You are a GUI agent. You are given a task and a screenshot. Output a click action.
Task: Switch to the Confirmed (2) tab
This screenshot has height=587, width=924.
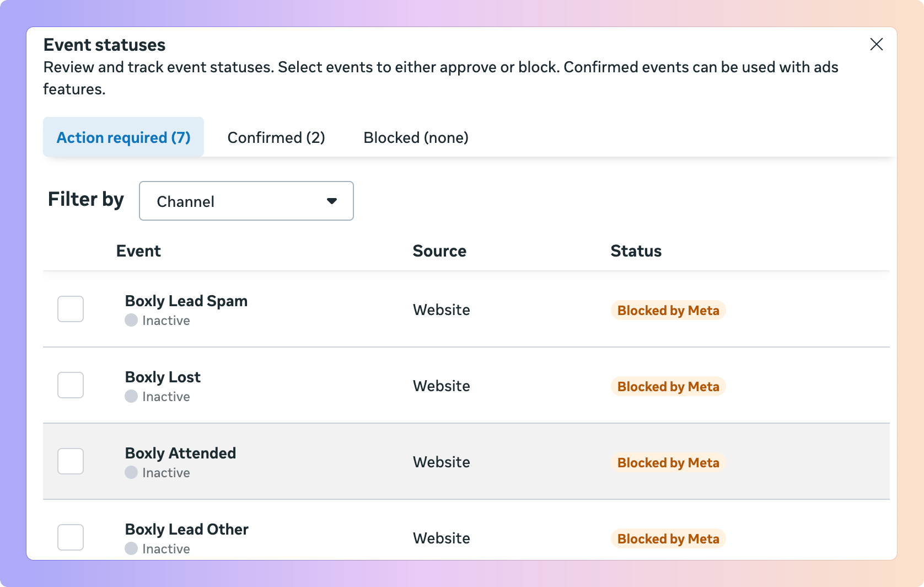[276, 137]
